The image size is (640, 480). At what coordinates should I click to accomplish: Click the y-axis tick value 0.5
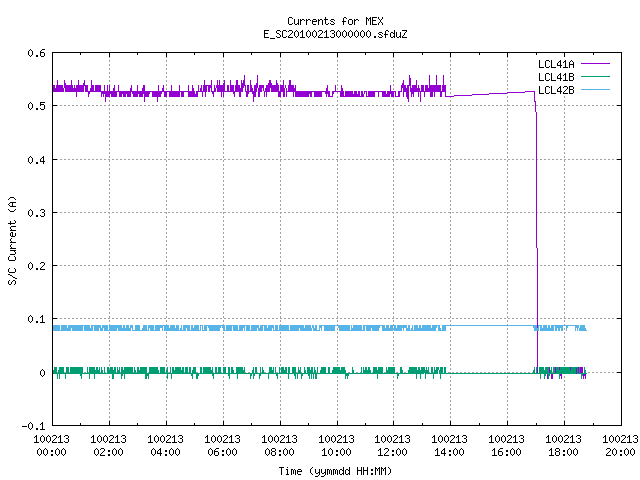coord(36,106)
